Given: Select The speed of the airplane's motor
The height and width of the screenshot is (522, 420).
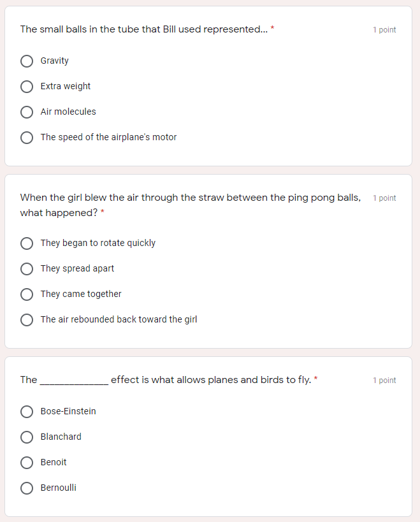Looking at the screenshot, I should click(x=27, y=138).
